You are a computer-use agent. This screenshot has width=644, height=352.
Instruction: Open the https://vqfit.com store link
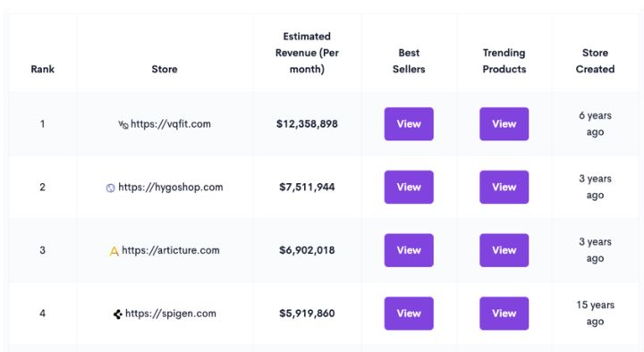(171, 124)
